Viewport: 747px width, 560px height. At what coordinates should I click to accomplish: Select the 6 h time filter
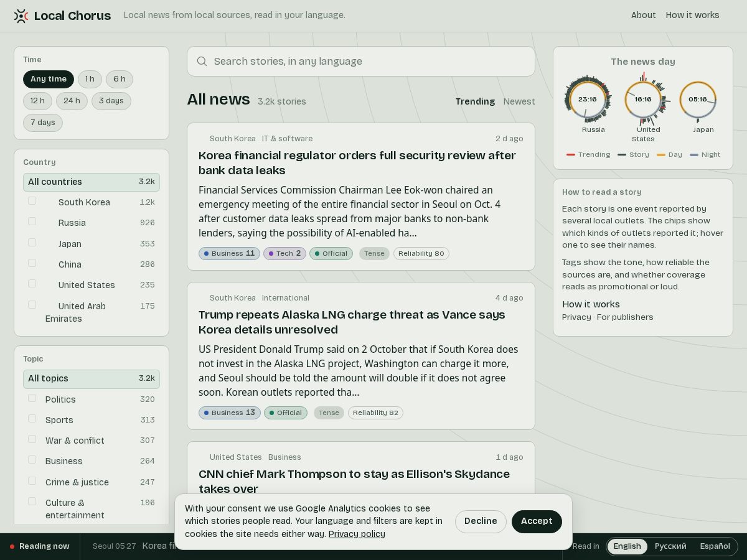[120, 79]
